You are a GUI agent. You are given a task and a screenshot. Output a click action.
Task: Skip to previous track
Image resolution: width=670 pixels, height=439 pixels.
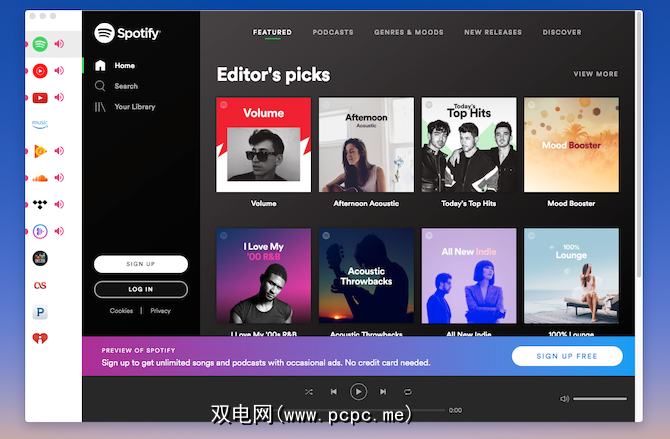[x=334, y=392]
